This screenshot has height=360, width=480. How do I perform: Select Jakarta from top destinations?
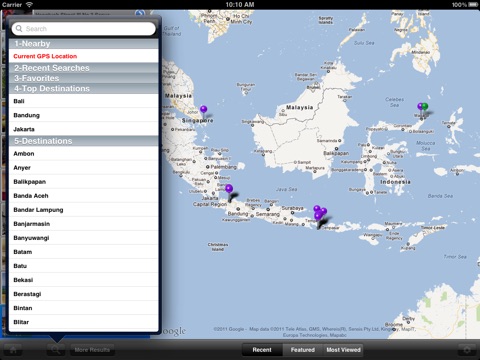coord(83,129)
